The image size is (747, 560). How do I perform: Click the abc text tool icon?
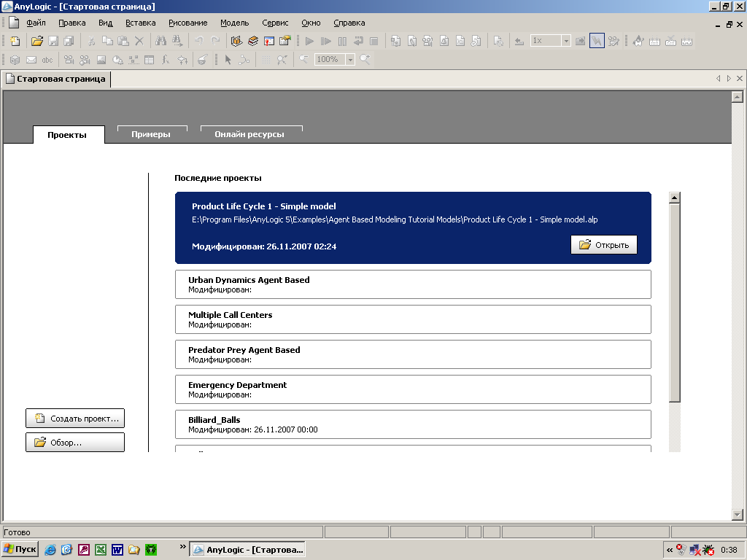pyautogui.click(x=47, y=60)
